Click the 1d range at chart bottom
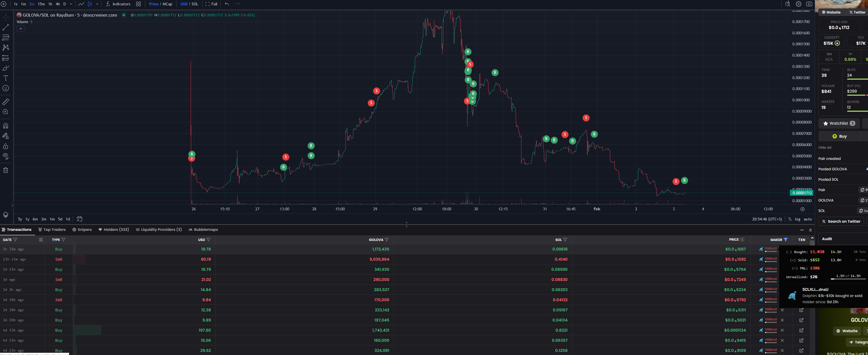Screen dimensions: 868x355 click(68, 219)
